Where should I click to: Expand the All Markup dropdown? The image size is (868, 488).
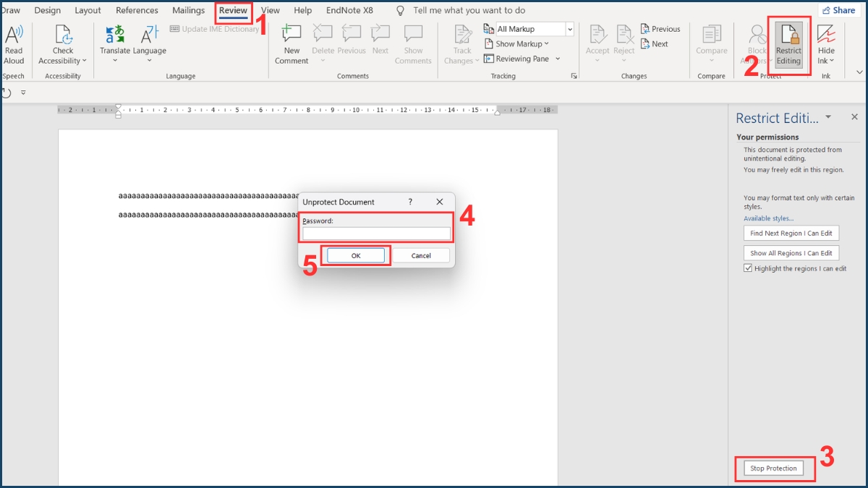point(570,29)
